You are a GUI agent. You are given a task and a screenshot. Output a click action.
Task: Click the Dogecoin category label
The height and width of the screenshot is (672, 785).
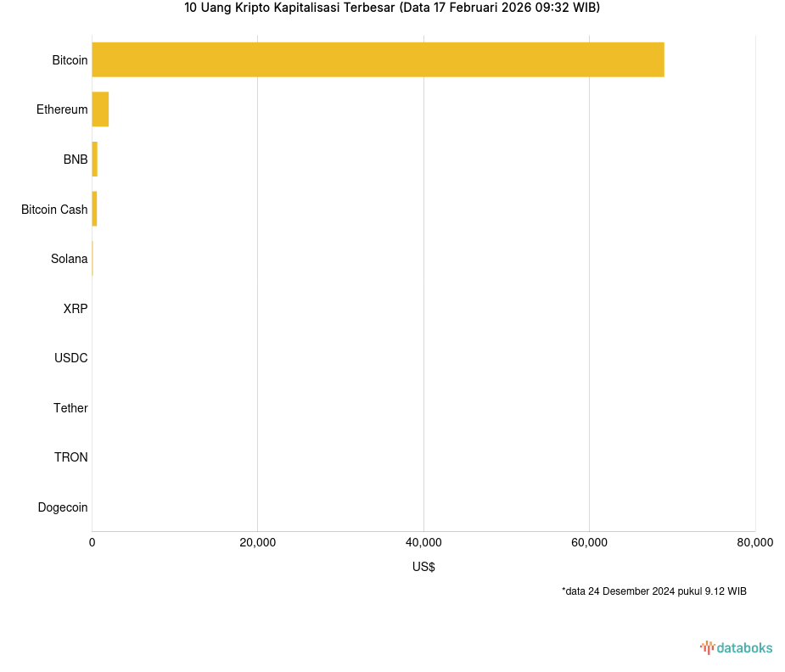coord(63,507)
